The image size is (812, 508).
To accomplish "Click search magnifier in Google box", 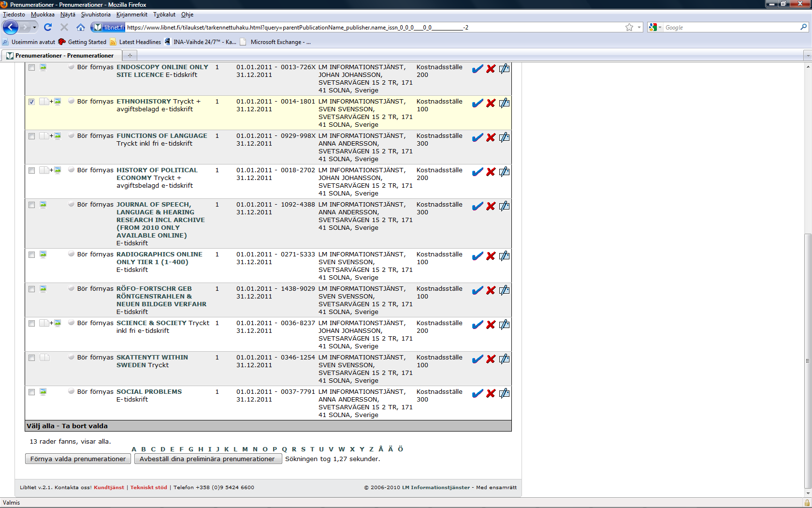I will click(803, 28).
